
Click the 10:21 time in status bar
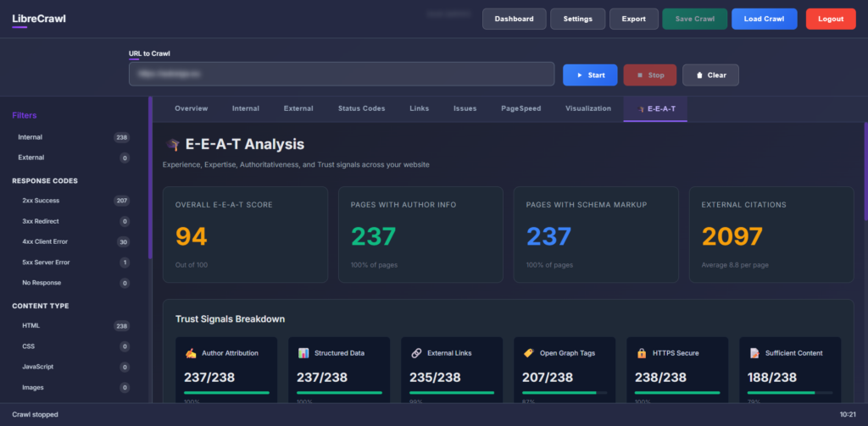(848, 414)
